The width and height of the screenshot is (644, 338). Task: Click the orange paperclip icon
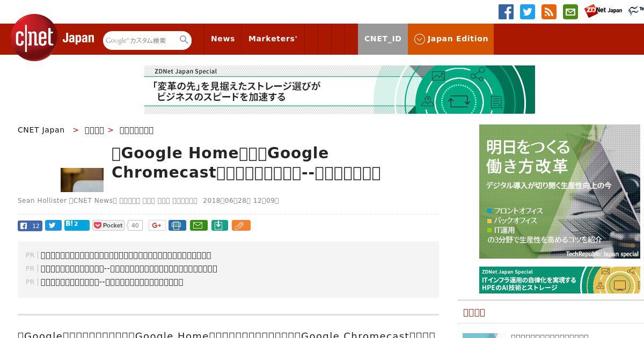pos(241,225)
